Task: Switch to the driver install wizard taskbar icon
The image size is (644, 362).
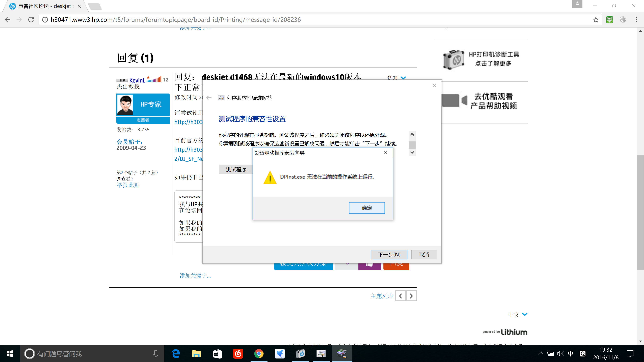Action: [342, 354]
